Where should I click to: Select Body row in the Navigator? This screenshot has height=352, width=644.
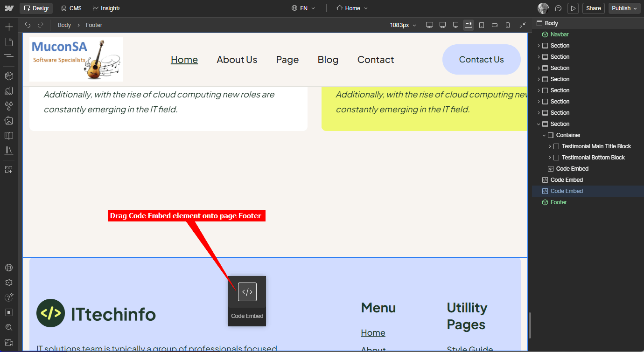tap(588, 23)
